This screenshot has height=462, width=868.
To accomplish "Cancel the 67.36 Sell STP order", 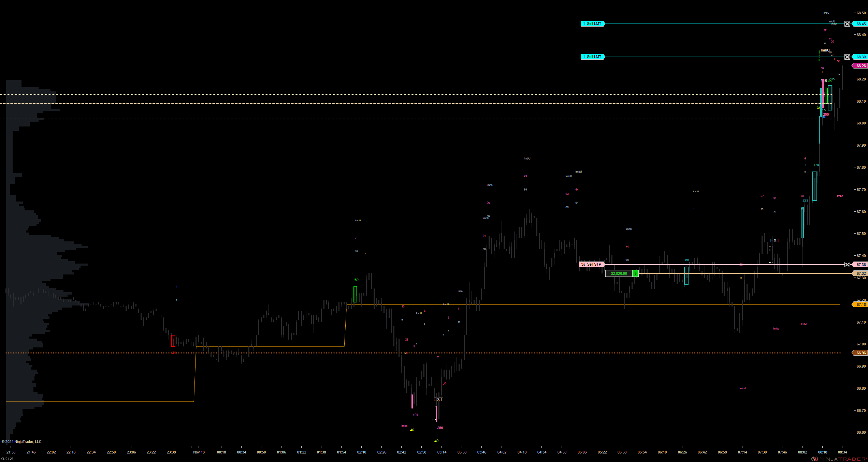I will (847, 265).
